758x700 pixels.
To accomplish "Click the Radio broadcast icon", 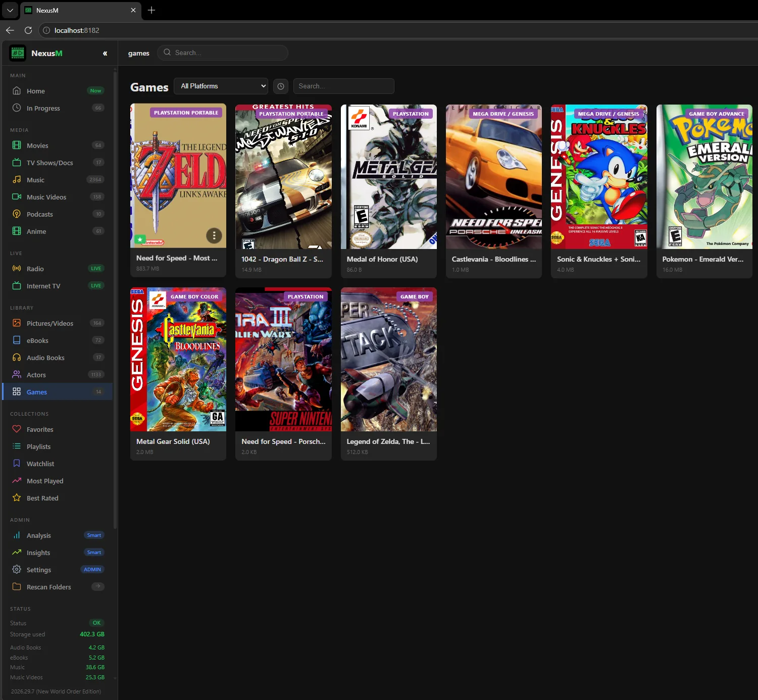I will (x=17, y=269).
